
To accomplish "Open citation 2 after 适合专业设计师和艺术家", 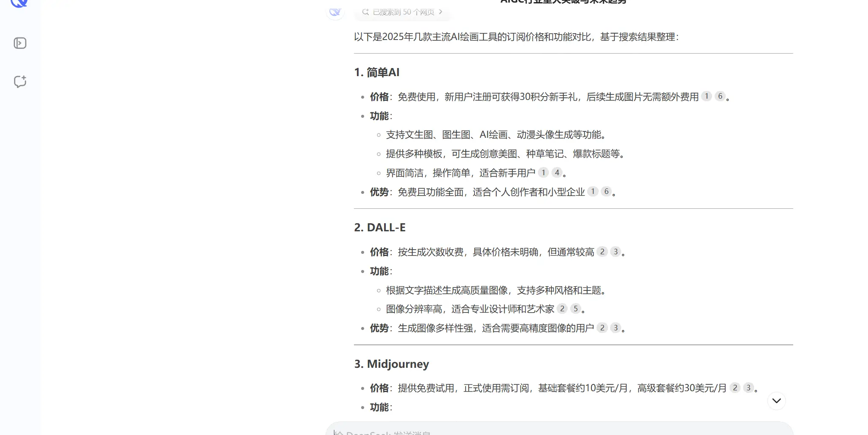I will coord(563,309).
